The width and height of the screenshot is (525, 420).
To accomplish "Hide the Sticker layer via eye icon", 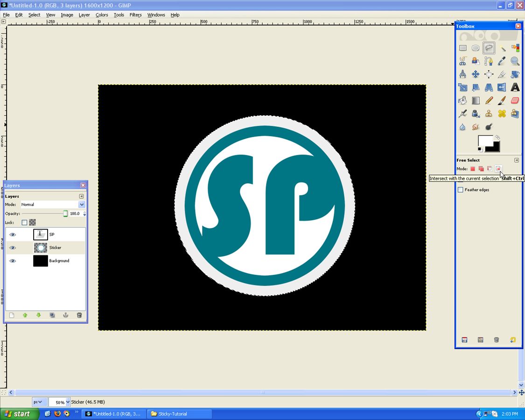I will 13,247.
